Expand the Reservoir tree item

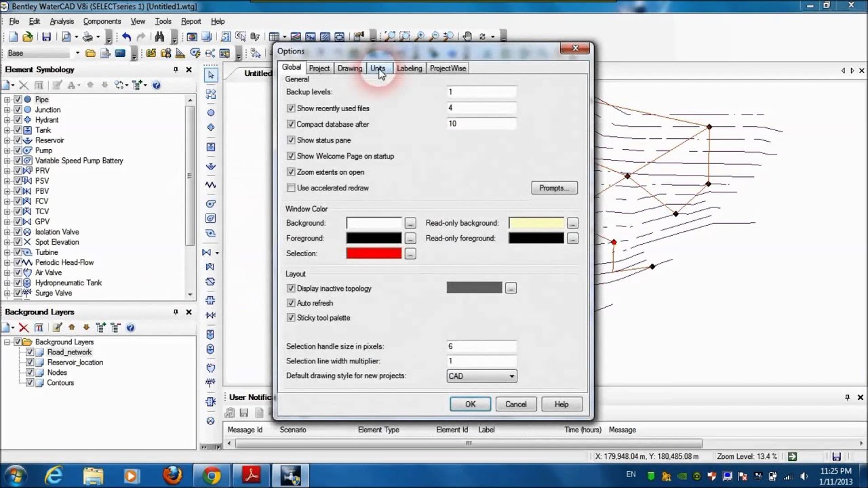(x=7, y=140)
